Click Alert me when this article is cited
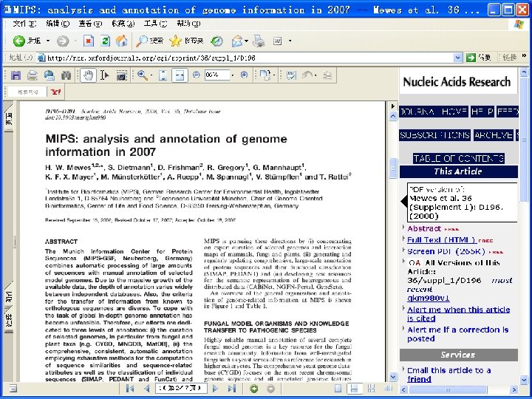This screenshot has height=399, width=532. (458, 314)
